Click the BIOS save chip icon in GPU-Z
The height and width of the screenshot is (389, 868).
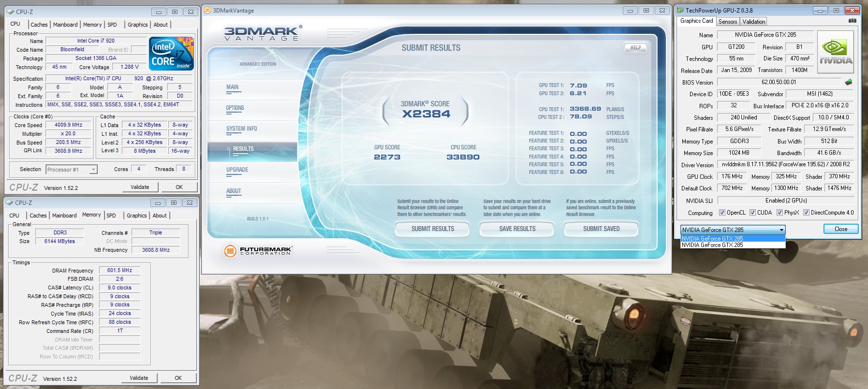coord(848,82)
